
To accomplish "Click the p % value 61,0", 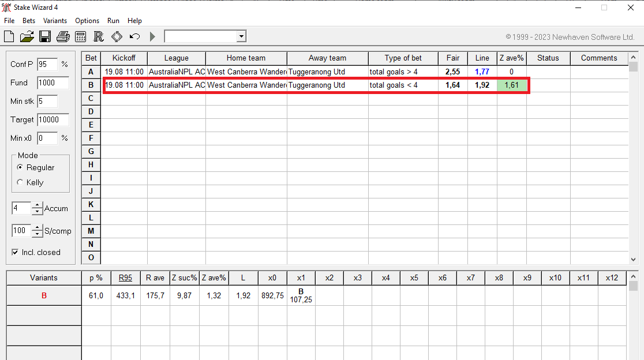I will [x=96, y=295].
